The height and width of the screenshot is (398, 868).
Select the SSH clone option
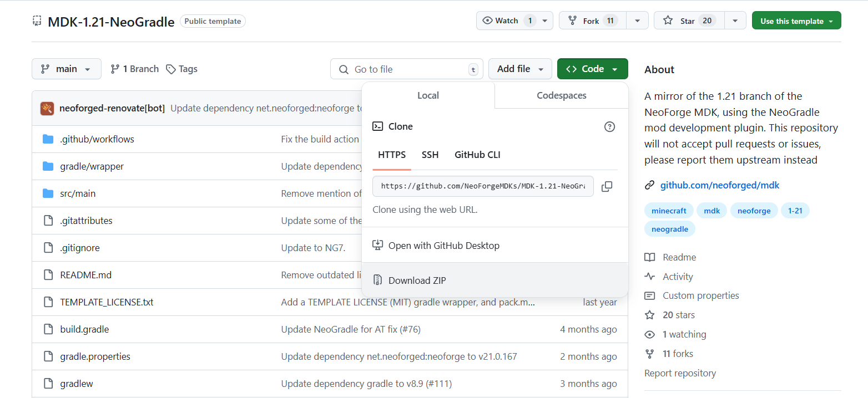point(430,155)
